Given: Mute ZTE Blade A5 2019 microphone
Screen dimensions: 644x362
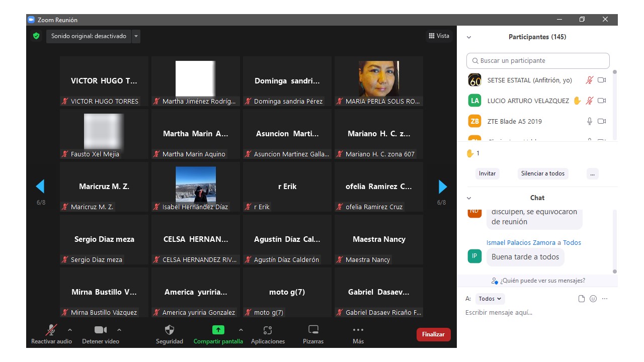Looking at the screenshot, I should coord(590,121).
